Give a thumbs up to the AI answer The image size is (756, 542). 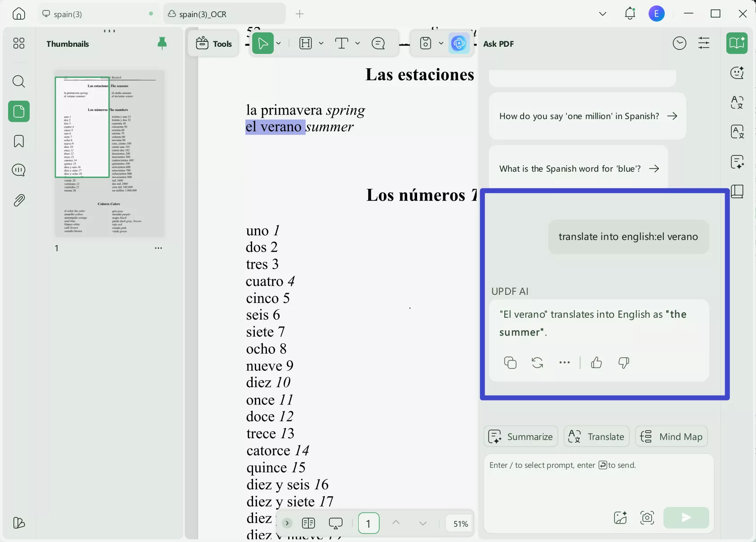(596, 363)
